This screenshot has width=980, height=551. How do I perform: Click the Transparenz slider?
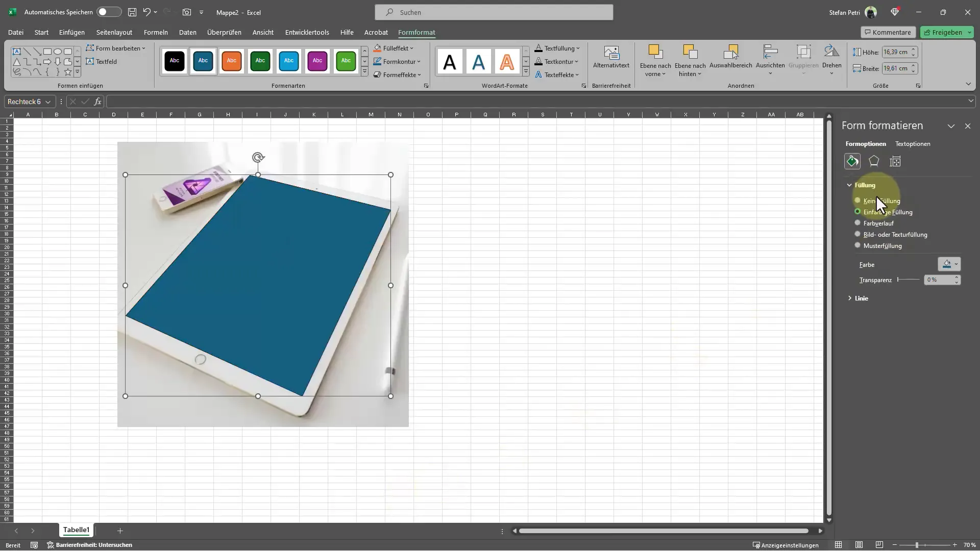pyautogui.click(x=909, y=280)
